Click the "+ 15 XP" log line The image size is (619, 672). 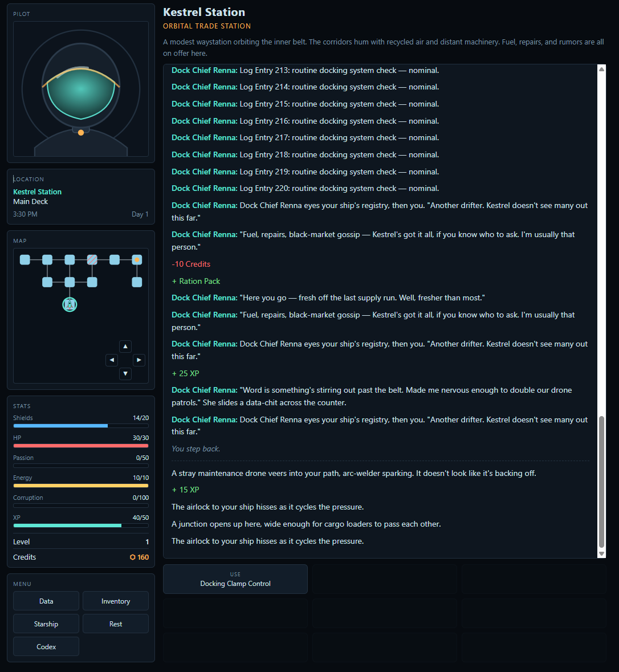(186, 490)
